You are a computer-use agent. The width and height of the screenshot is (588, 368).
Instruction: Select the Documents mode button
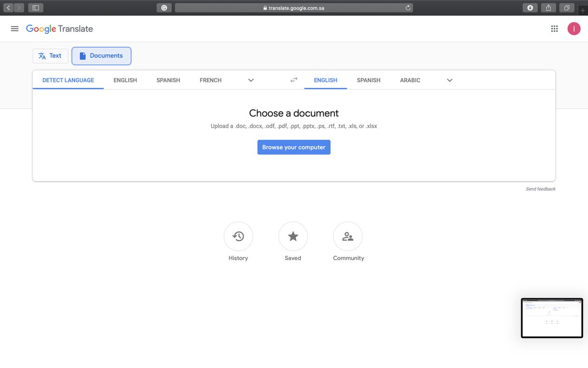(x=101, y=56)
